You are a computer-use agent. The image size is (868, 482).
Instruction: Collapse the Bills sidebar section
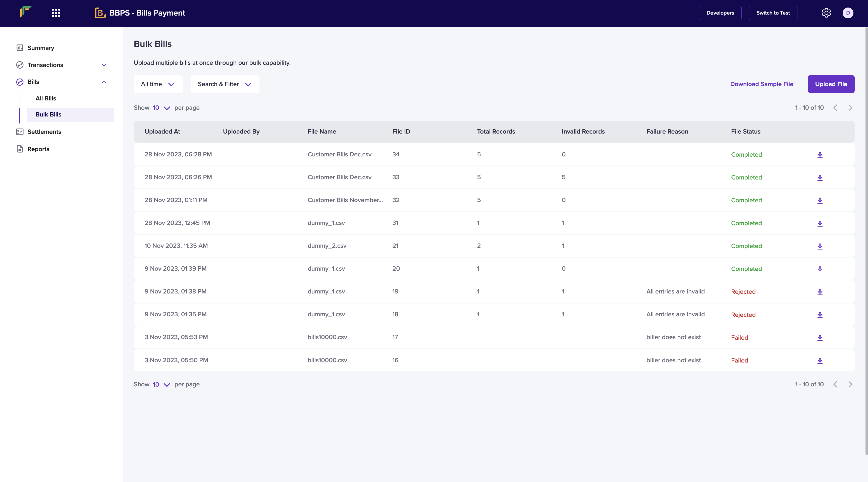pyautogui.click(x=104, y=82)
